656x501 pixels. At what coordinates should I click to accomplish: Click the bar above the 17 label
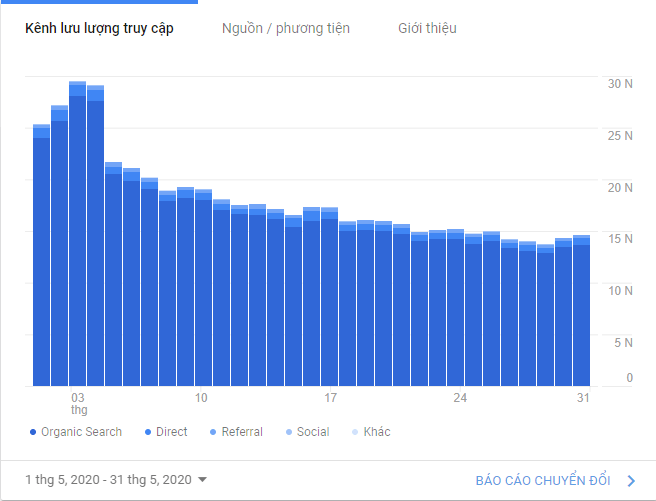click(x=329, y=297)
